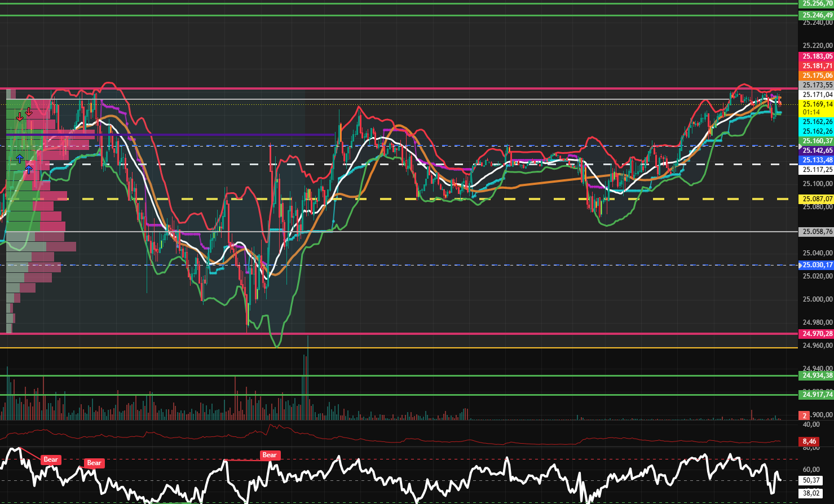Select the 38,02 oscillator value label
This screenshot has width=834, height=504.
coord(810,493)
